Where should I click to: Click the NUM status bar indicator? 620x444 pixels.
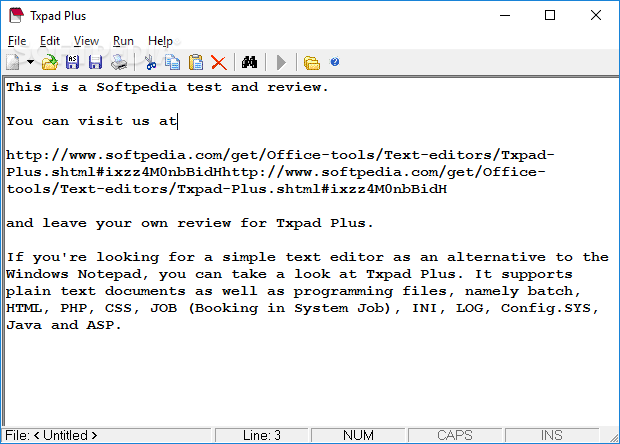tap(358, 435)
